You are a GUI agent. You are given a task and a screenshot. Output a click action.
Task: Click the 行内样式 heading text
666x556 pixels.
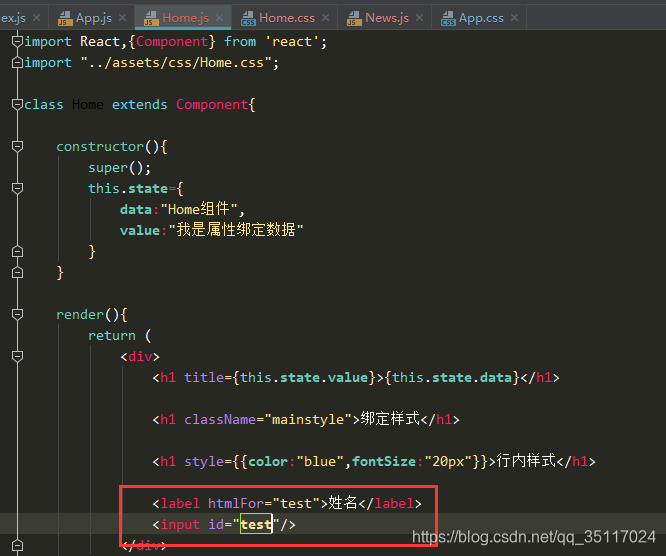point(526,461)
